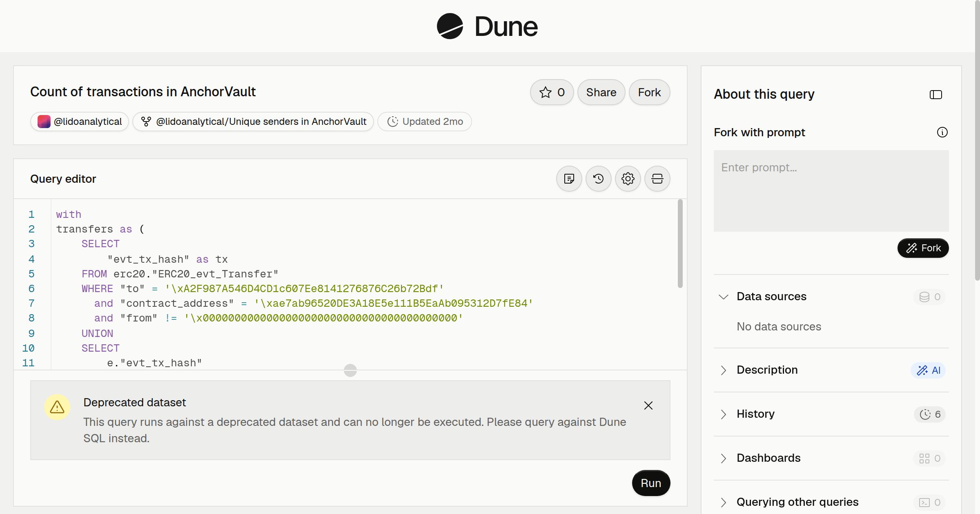This screenshot has height=514, width=980.
Task: Click the Data sources count badge
Action: pyautogui.click(x=929, y=297)
